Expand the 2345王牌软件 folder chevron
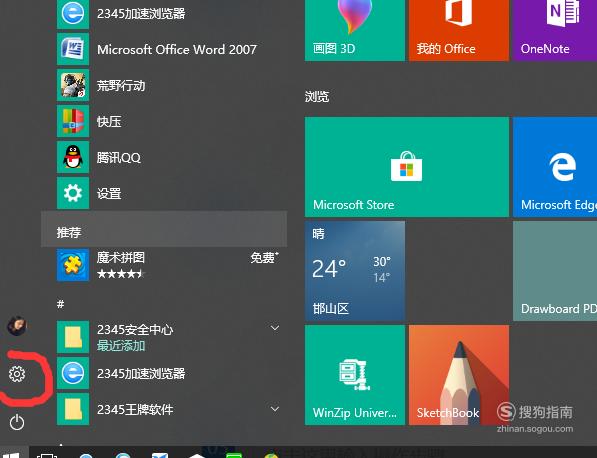The height and width of the screenshot is (458, 597). click(x=275, y=409)
